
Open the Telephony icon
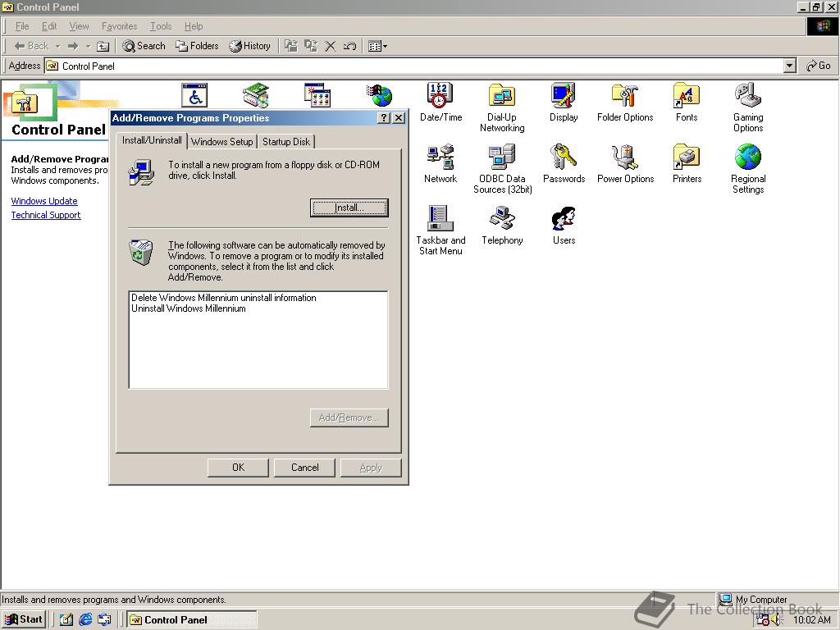click(502, 225)
